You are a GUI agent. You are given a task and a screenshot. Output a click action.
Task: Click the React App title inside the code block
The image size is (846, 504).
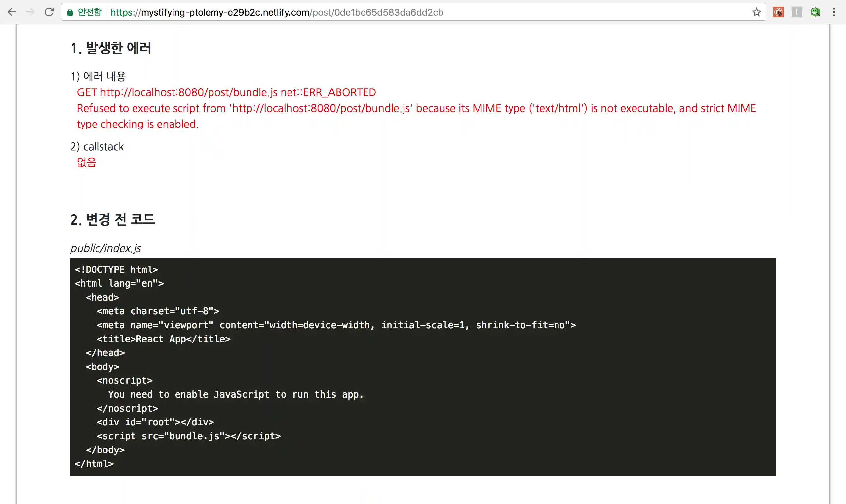[164, 339]
